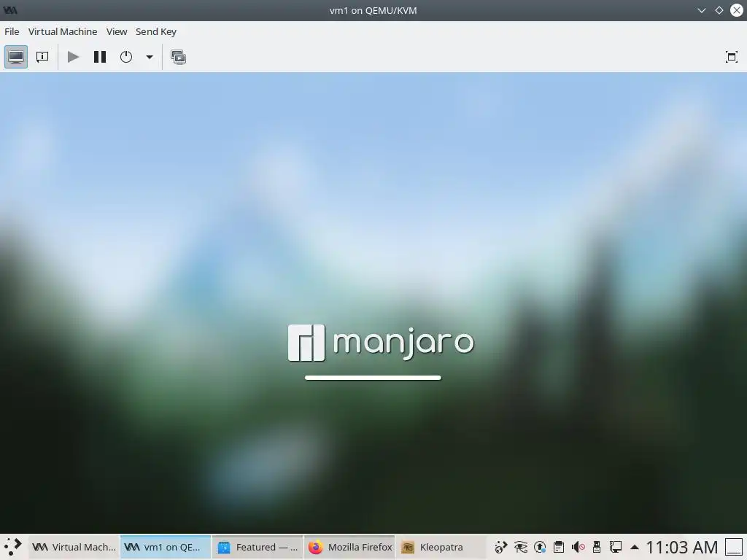Viewport: 747px width, 560px height.
Task: Open the KDE application launcher
Action: [x=13, y=547]
